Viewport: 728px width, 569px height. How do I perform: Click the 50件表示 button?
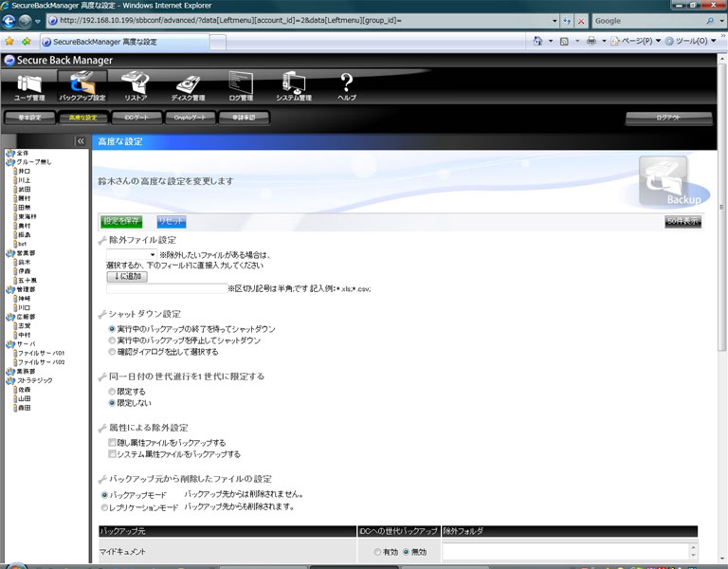(x=682, y=222)
